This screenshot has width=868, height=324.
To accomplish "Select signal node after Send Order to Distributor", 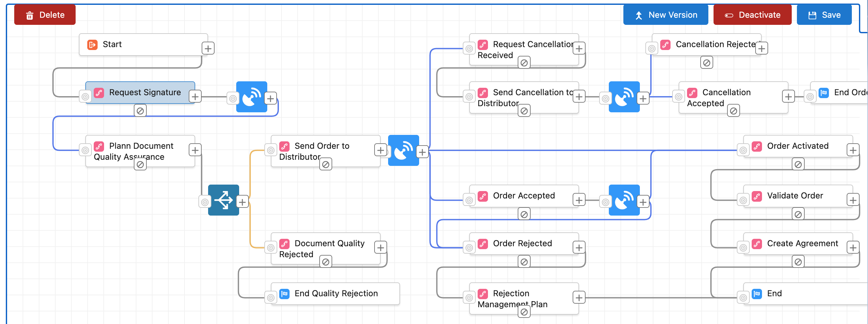I will point(403,150).
